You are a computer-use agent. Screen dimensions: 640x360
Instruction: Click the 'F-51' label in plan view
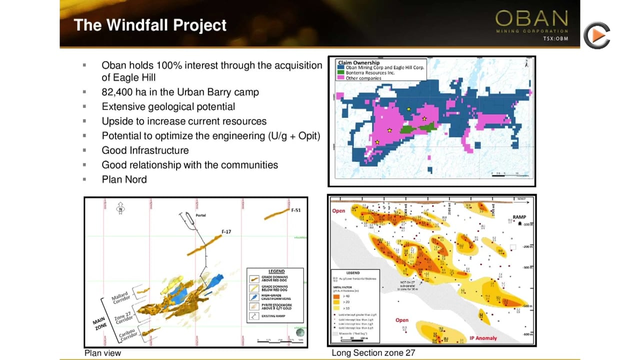(x=296, y=210)
